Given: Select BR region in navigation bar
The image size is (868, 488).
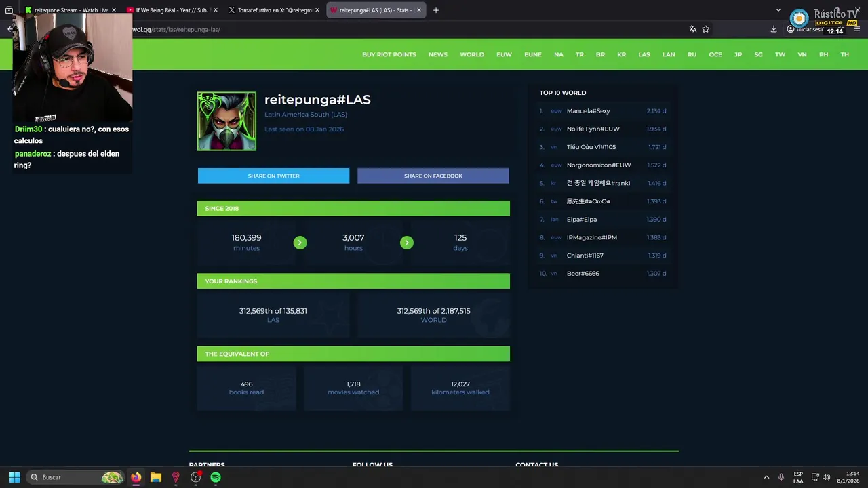Looking at the screenshot, I should (x=600, y=54).
